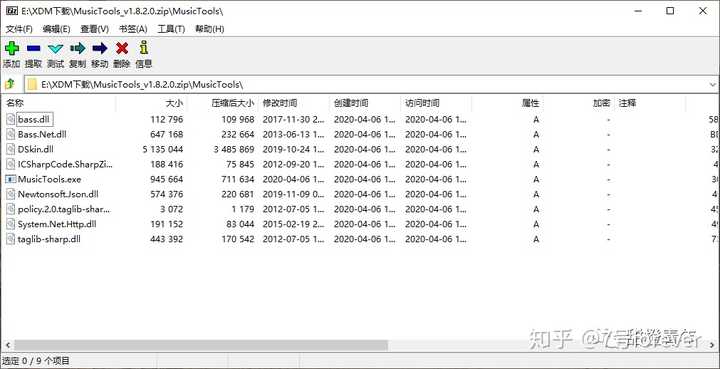
Task: Open the 帮助(H) menu
Action: click(x=210, y=29)
